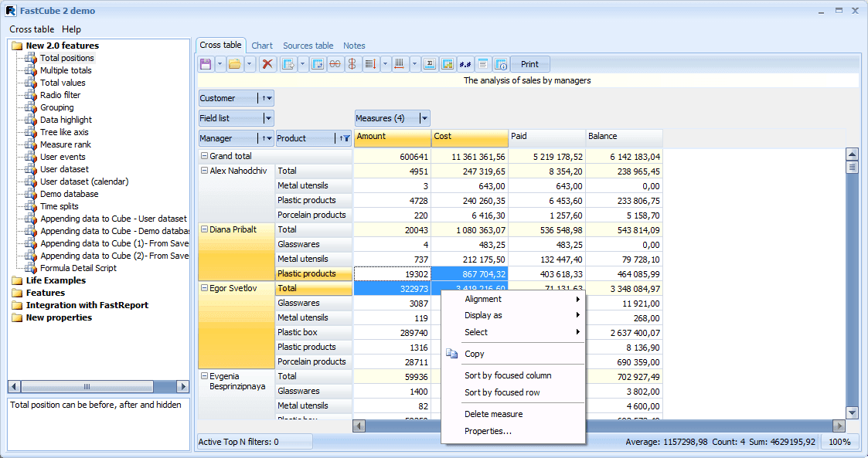Open Integration with FastReport folder
The height and width of the screenshot is (458, 868).
pos(87,305)
